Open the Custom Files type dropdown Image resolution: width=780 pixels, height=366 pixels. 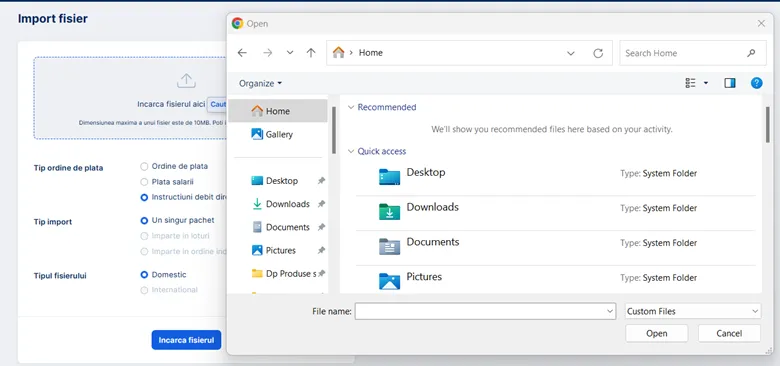pyautogui.click(x=693, y=311)
